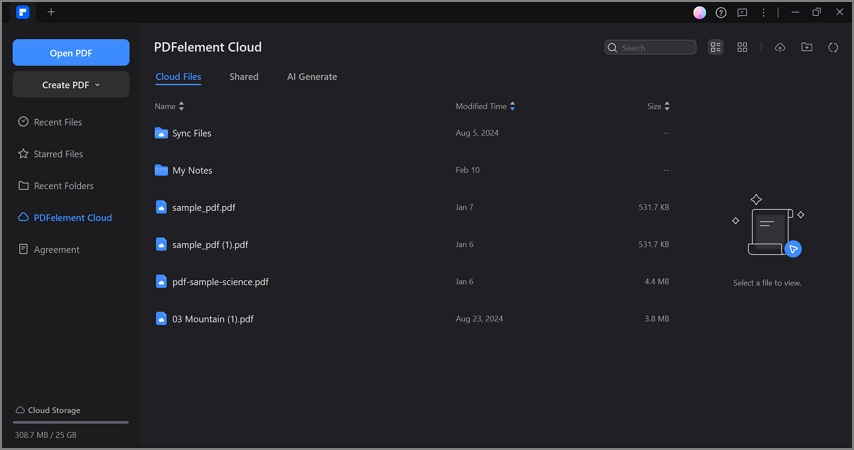Switch to Cloud Files tab
This screenshot has height=450, width=854.
tap(178, 77)
